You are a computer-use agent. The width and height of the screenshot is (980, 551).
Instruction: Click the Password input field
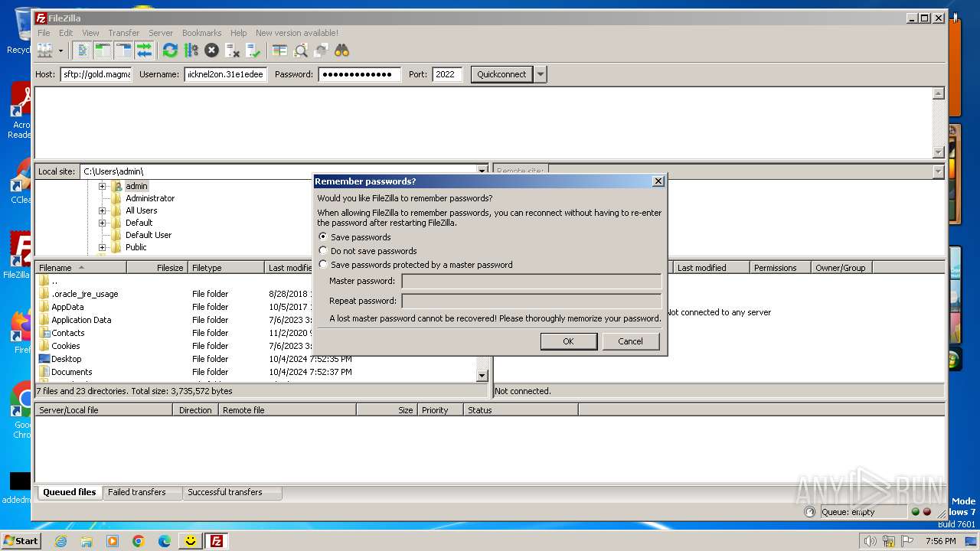click(359, 74)
